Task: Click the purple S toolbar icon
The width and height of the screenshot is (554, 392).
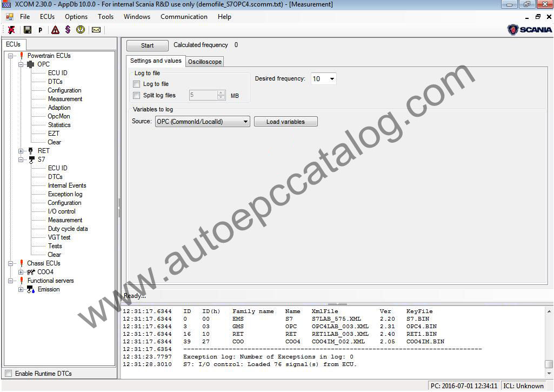Action: click(x=68, y=30)
